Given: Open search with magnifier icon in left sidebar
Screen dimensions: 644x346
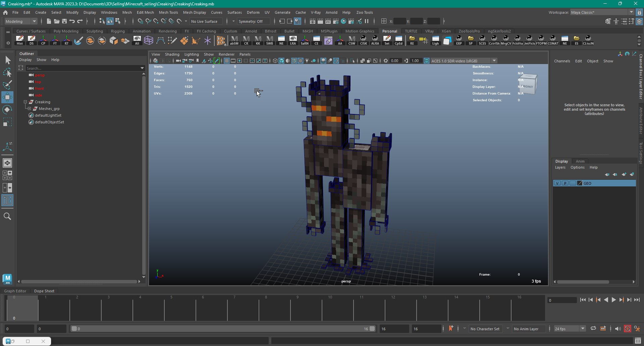Looking at the screenshot, I should point(7,216).
